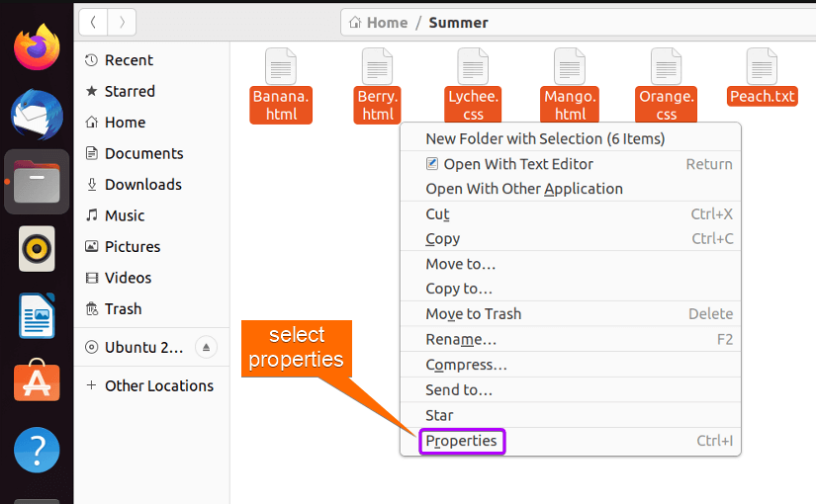Screen dimensions: 816x504
Task: Select Move to Trash
Action: tap(571, 314)
